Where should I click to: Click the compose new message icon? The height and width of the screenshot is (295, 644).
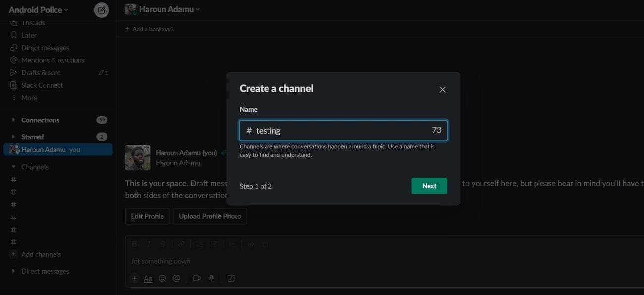pos(102,10)
